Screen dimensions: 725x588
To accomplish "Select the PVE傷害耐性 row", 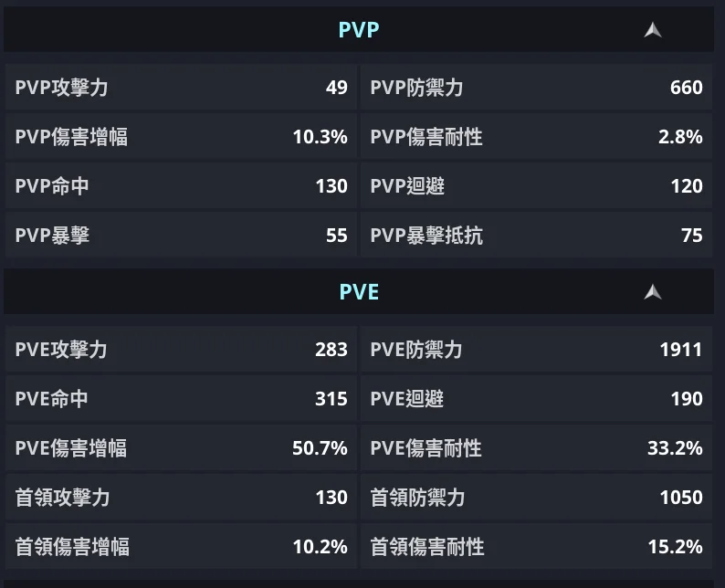I will click(x=536, y=448).
